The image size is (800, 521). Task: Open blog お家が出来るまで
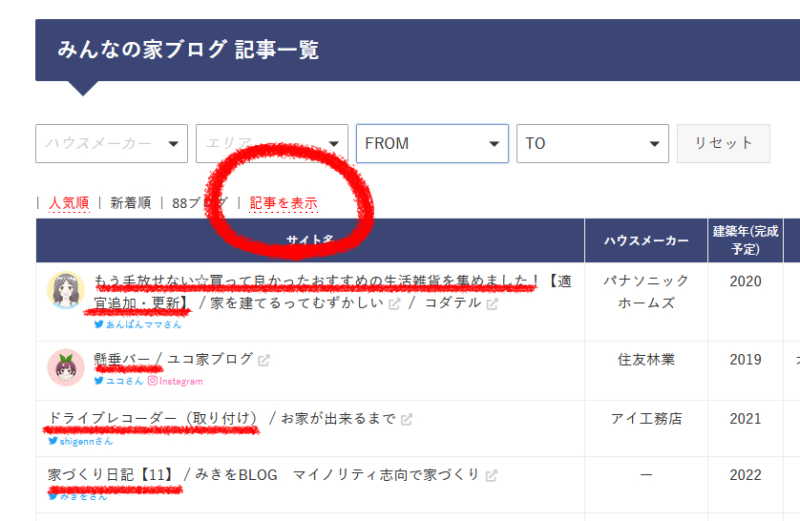coord(338,418)
